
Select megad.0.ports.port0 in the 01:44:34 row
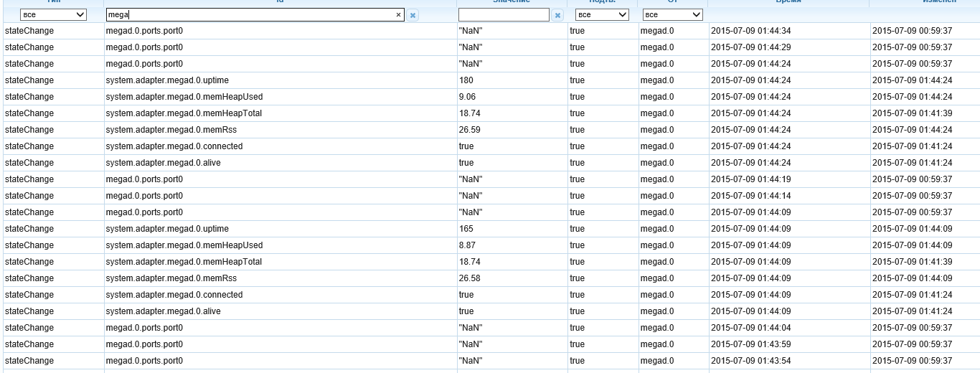tap(144, 31)
